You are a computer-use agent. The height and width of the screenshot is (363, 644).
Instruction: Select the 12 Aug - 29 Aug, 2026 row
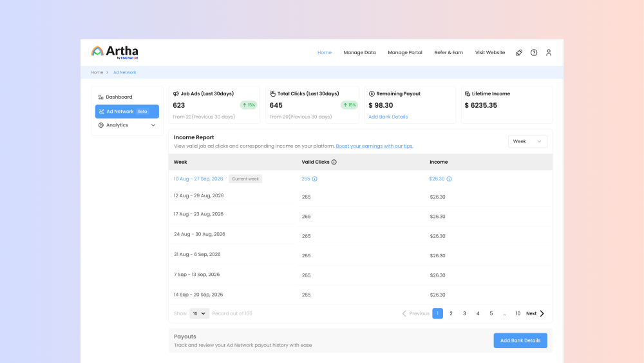pyautogui.click(x=361, y=196)
